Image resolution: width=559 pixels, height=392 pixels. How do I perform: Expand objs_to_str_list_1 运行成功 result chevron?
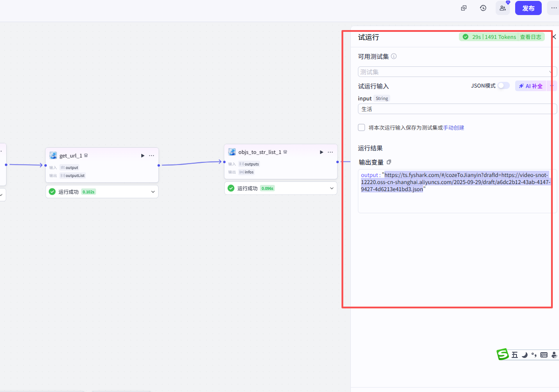click(332, 188)
